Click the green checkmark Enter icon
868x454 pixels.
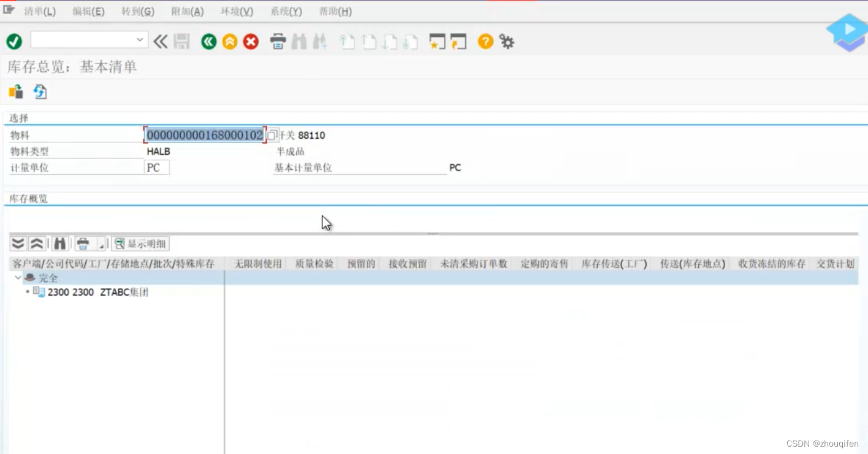pos(14,42)
